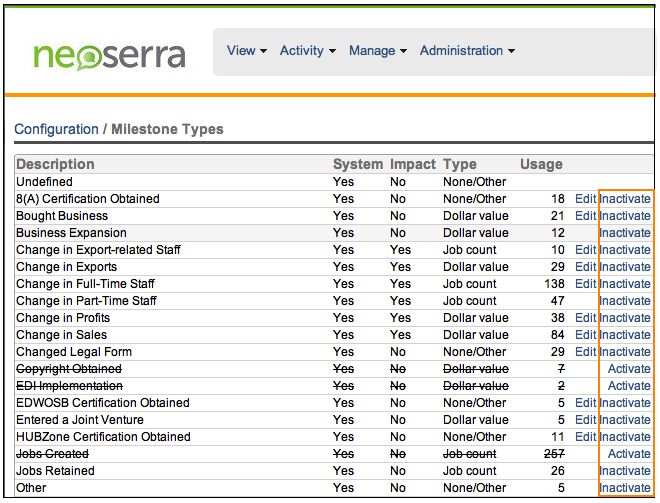Inactivate Change in Part-Time Staff
The image size is (660, 503).
click(x=625, y=301)
